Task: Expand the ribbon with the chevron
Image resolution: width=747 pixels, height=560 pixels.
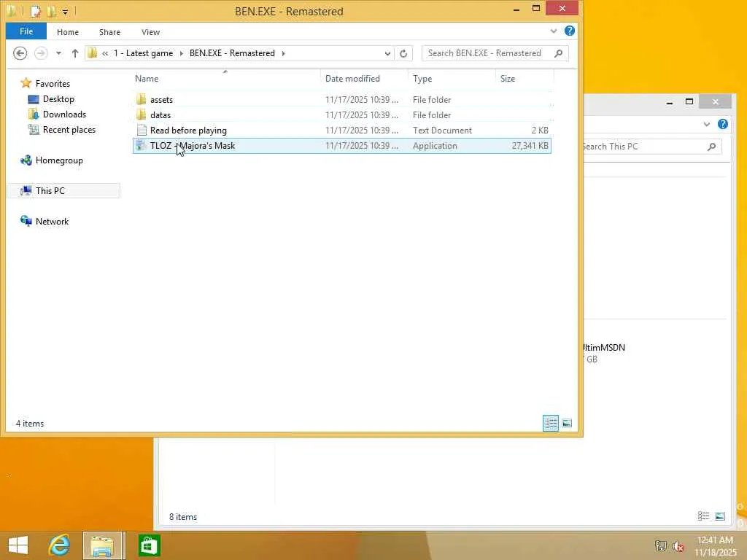Action: point(554,31)
